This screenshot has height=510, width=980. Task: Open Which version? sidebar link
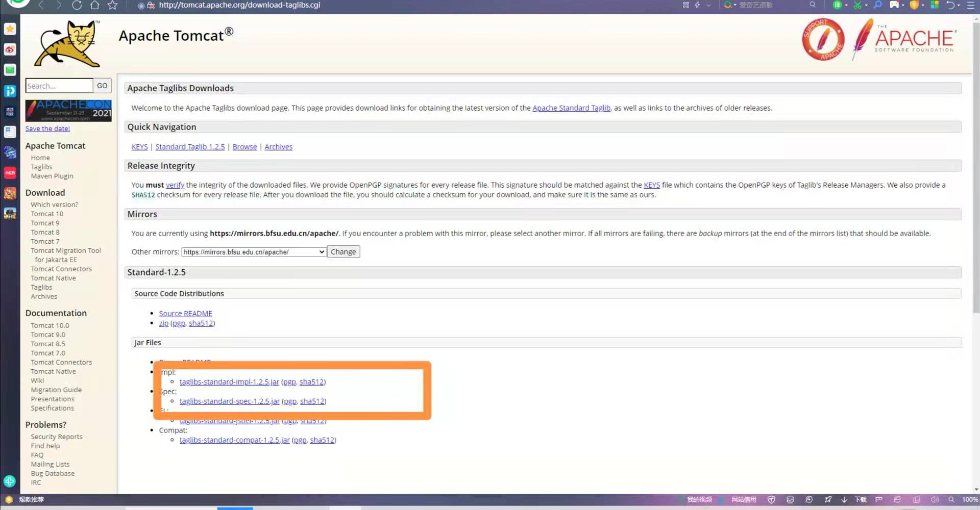tap(55, 205)
